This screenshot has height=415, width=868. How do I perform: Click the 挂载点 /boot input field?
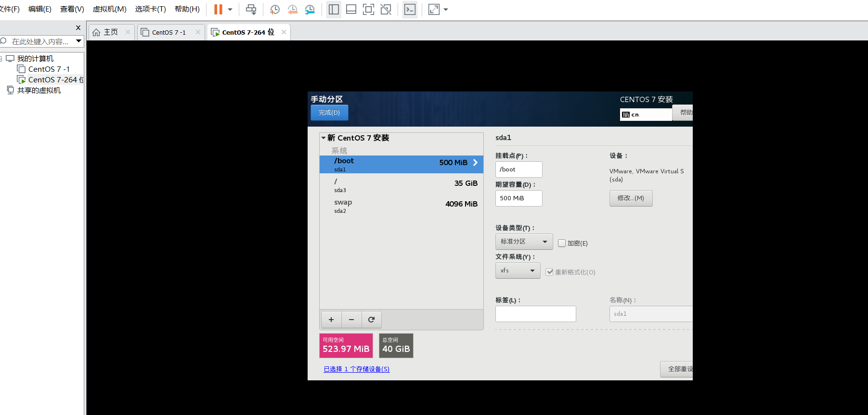coord(519,169)
